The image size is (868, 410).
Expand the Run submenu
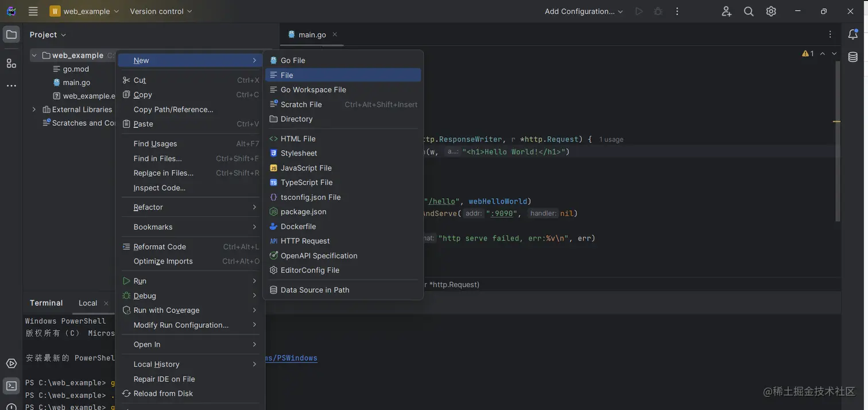click(x=191, y=281)
